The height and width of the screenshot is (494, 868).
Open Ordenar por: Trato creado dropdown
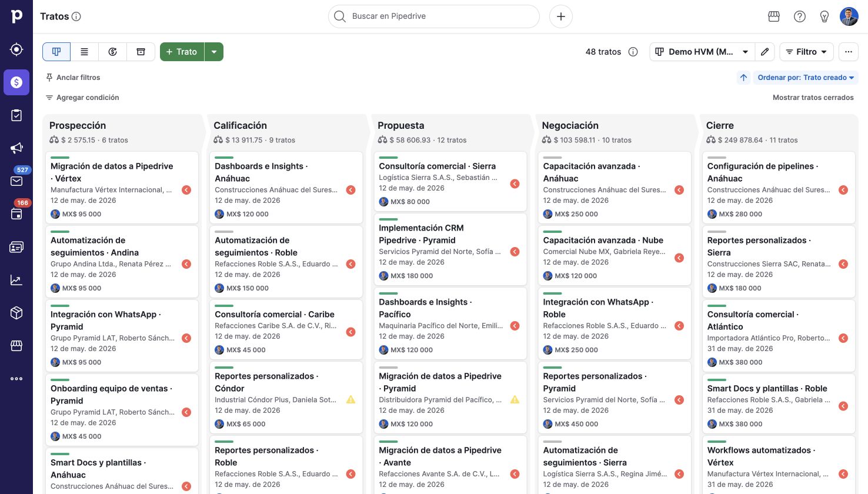806,78
